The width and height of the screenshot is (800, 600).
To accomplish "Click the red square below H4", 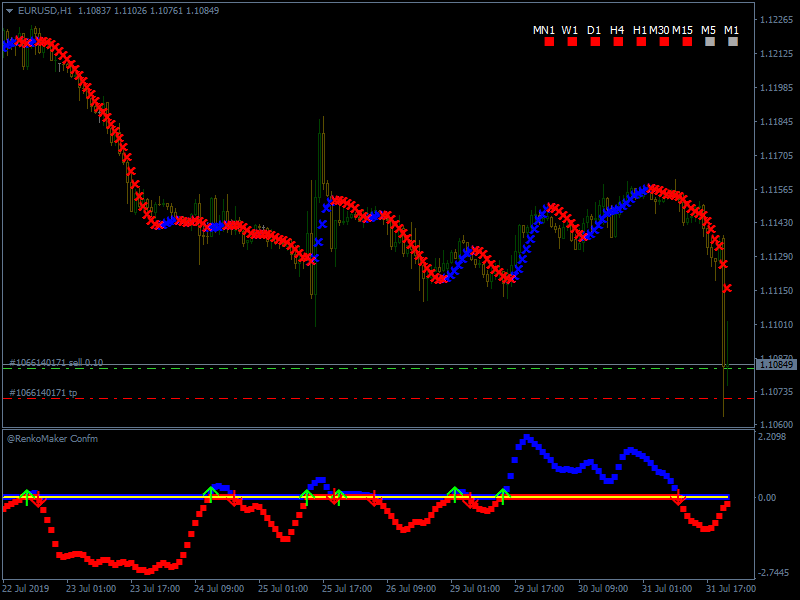I will coord(618,42).
